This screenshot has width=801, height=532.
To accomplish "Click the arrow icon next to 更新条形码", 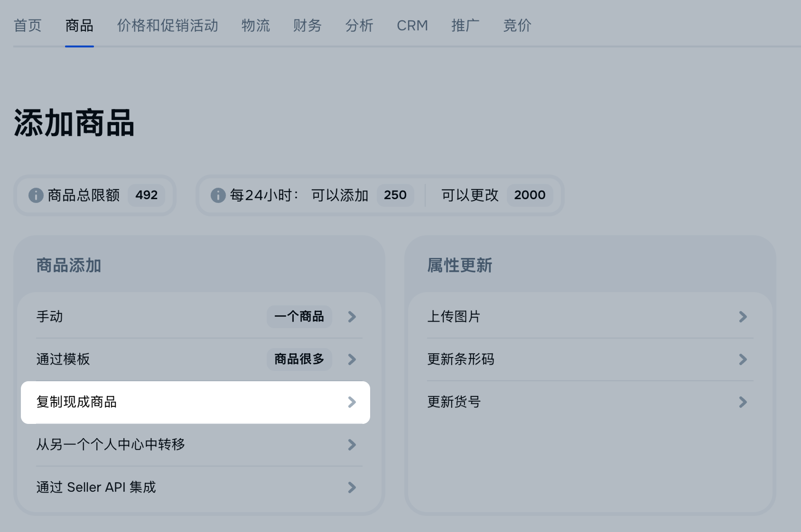I will pos(743,359).
